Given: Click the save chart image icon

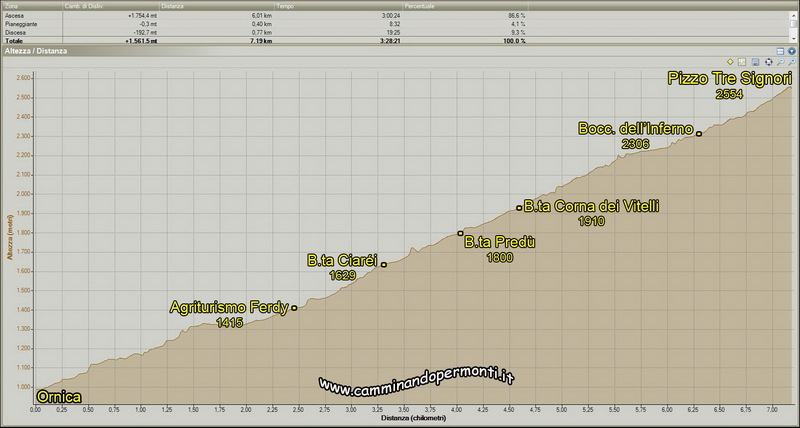Looking at the screenshot, I should click(x=756, y=62).
